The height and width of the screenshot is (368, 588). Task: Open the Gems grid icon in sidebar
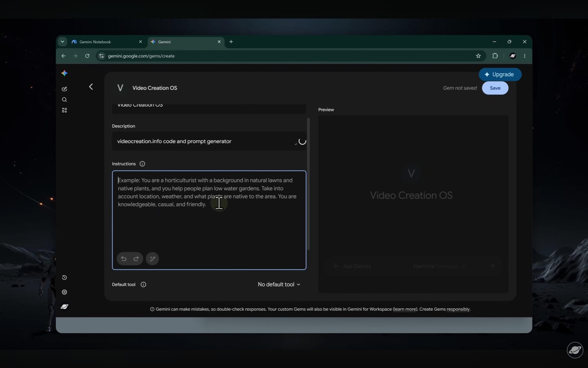[x=64, y=110]
